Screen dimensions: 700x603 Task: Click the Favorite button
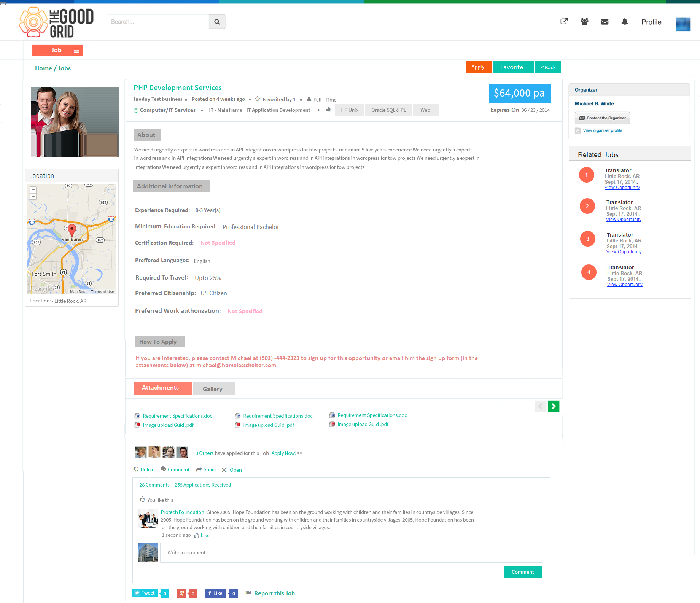pos(513,67)
